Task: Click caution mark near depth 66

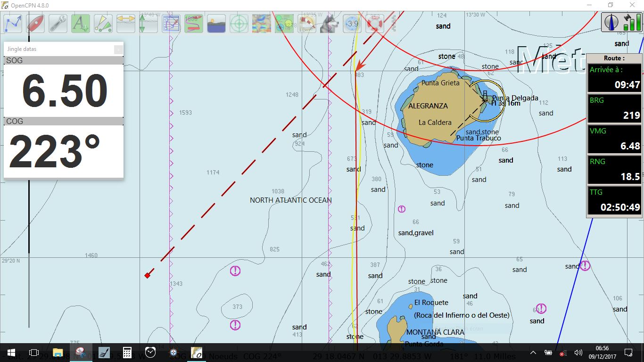Action: tap(401, 209)
